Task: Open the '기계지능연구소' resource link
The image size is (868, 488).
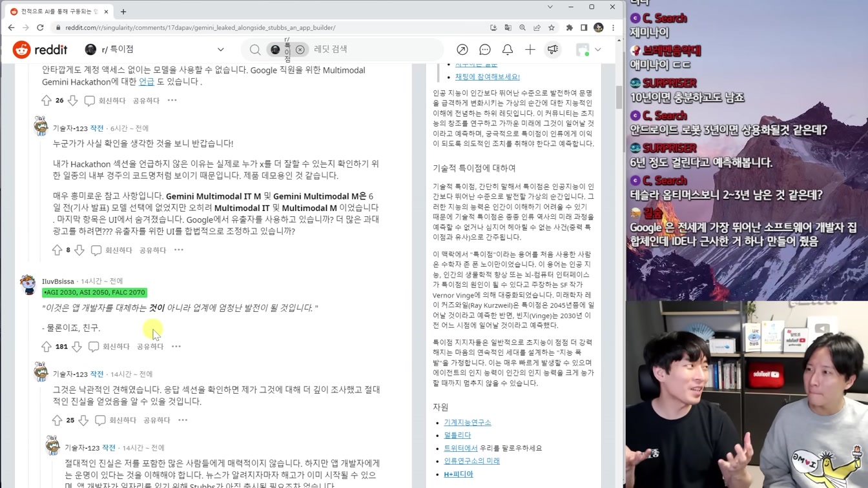Action: (468, 422)
